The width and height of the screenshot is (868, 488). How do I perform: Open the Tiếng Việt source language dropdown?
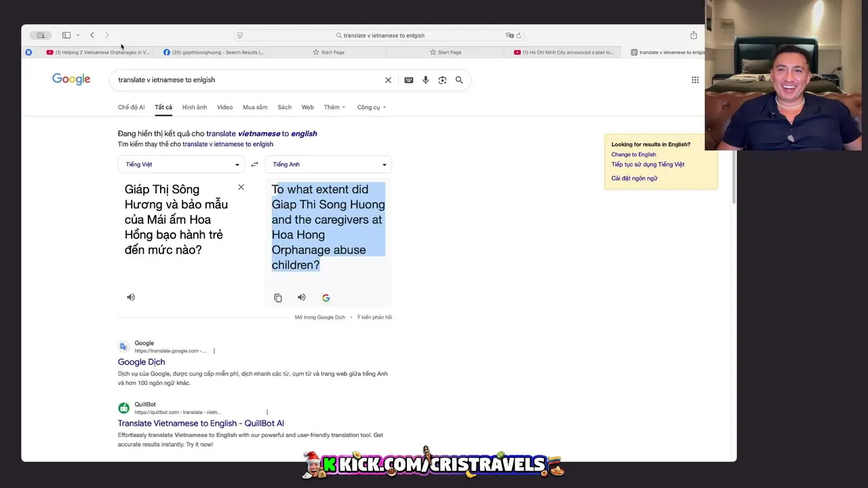pyautogui.click(x=181, y=164)
